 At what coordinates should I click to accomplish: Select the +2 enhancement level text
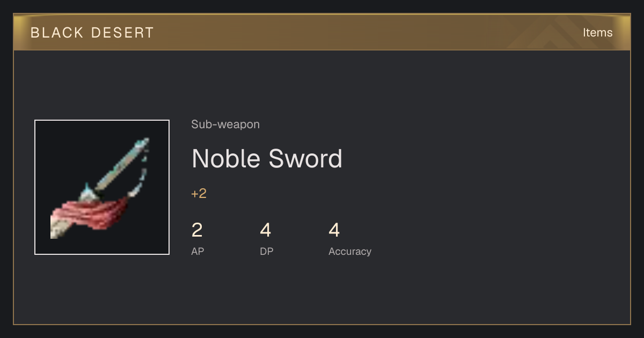tap(199, 194)
